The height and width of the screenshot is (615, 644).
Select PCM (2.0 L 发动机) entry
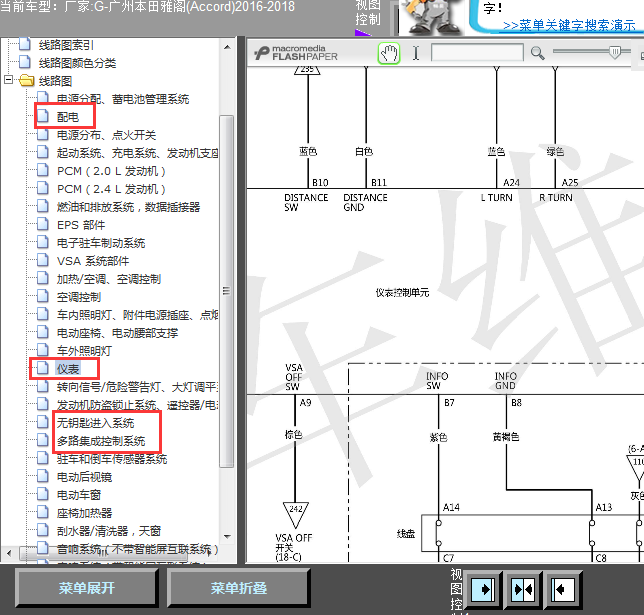[111, 171]
